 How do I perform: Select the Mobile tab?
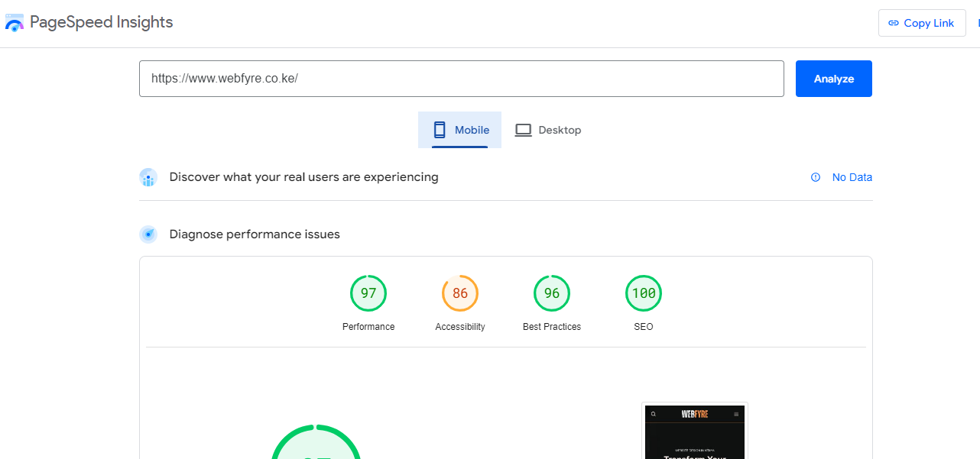pos(459,130)
